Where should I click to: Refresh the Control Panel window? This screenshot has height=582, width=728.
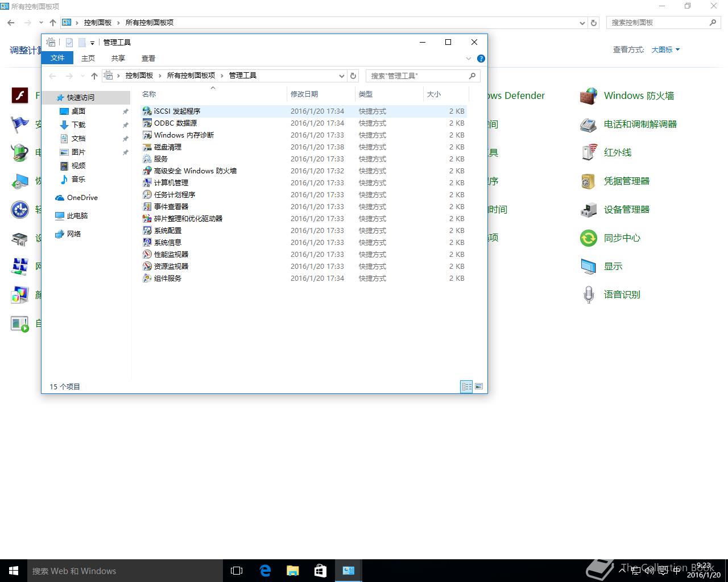coord(594,23)
